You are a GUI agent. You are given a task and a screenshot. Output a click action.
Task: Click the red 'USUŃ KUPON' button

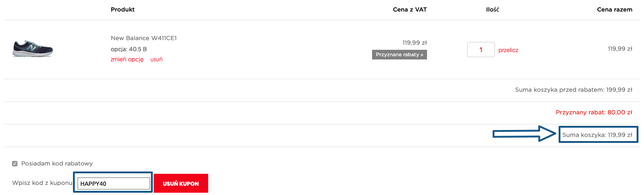pyautogui.click(x=181, y=183)
